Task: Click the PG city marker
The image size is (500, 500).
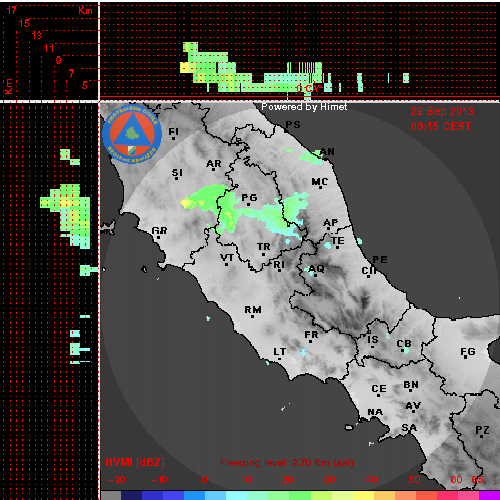Action: pos(248,204)
